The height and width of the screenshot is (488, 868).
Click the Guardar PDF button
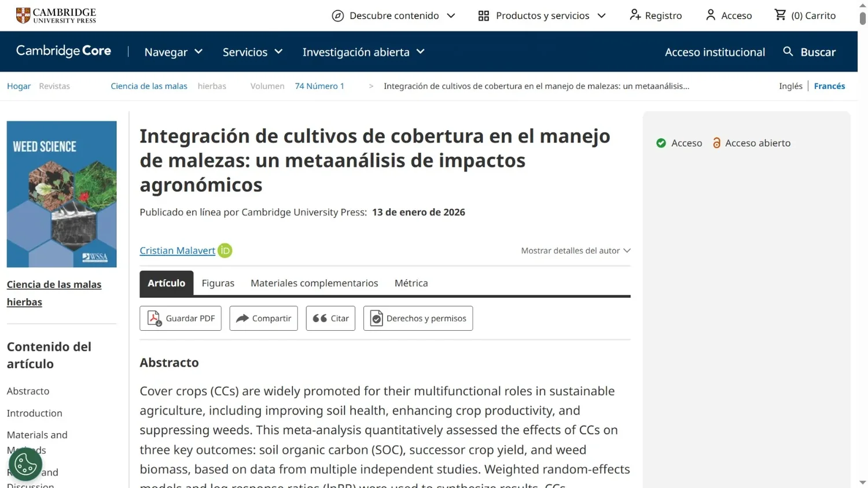pos(181,318)
